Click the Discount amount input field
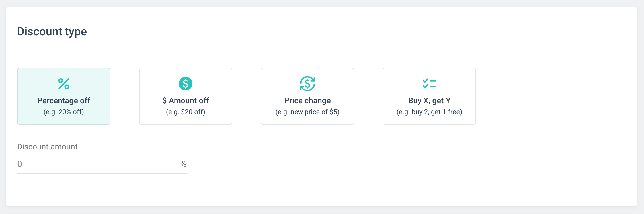 (x=97, y=164)
